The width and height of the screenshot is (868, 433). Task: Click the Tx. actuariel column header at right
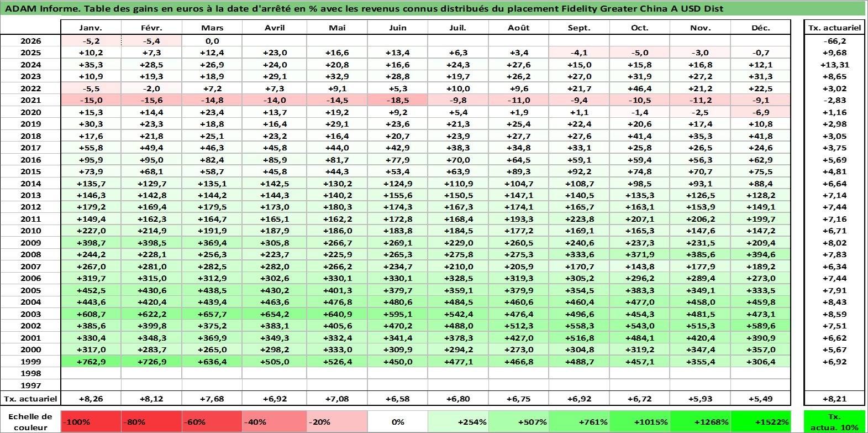[x=834, y=28]
